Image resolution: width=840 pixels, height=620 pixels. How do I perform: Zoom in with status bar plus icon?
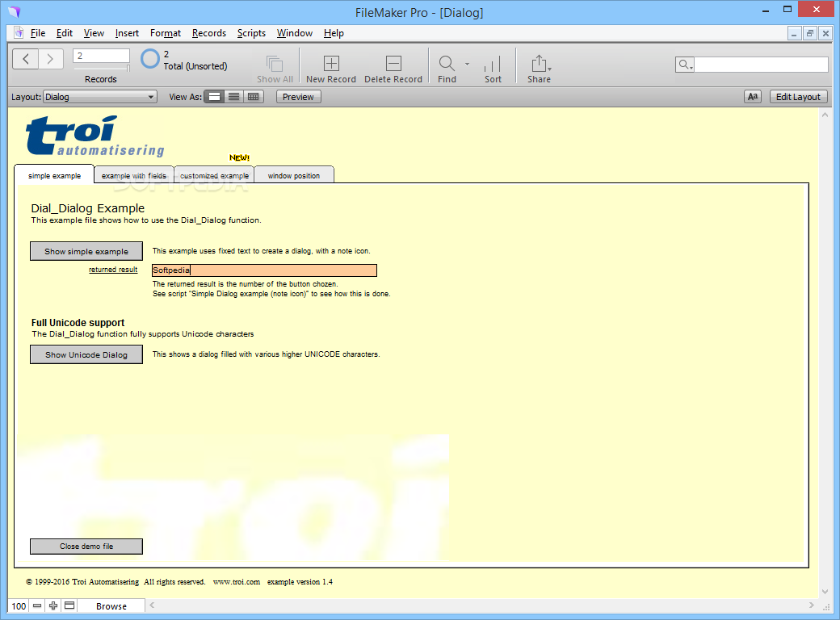pyautogui.click(x=53, y=605)
